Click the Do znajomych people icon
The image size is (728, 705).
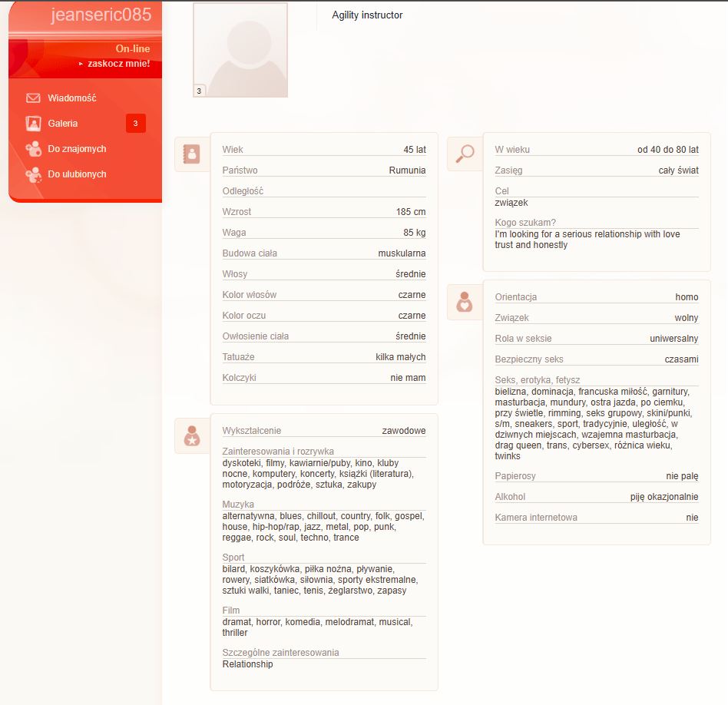(x=34, y=149)
